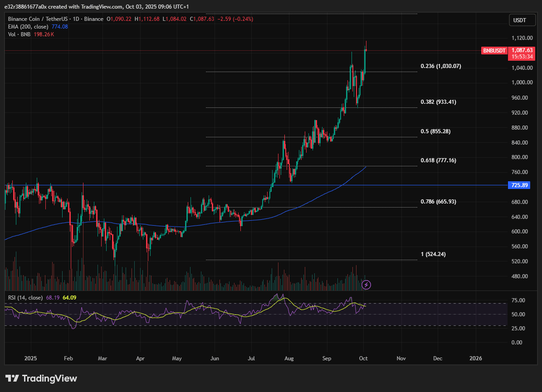Click the Binance Coin / TetherUS symbol title
Viewport: 542px width, 392px height.
pos(38,19)
